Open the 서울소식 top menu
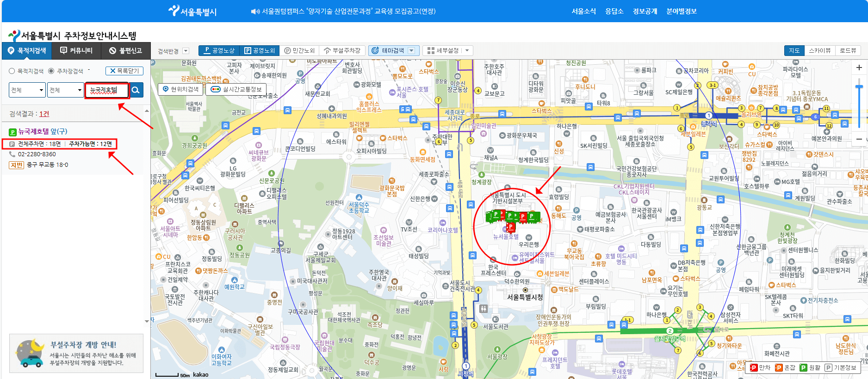Image resolution: width=868 pixels, height=379 pixels. (584, 12)
